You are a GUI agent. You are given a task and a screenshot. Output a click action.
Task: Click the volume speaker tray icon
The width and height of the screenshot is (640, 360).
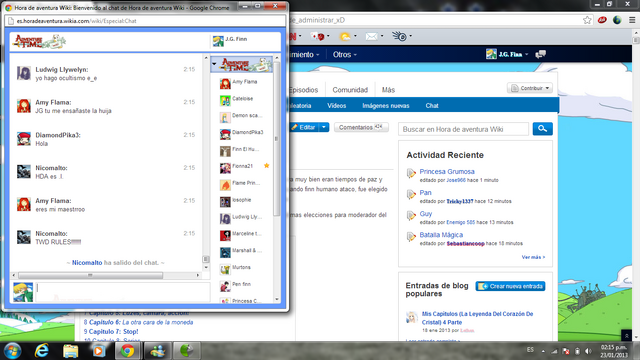click(x=588, y=351)
